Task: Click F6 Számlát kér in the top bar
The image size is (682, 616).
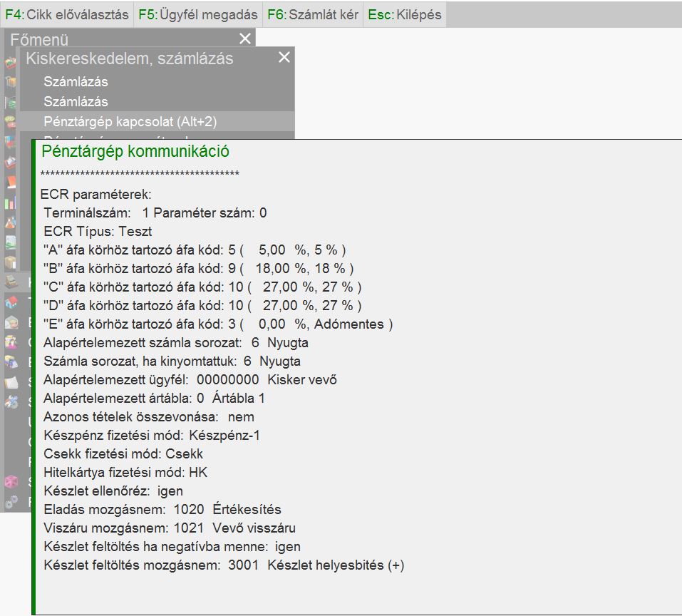Action: coord(314,14)
